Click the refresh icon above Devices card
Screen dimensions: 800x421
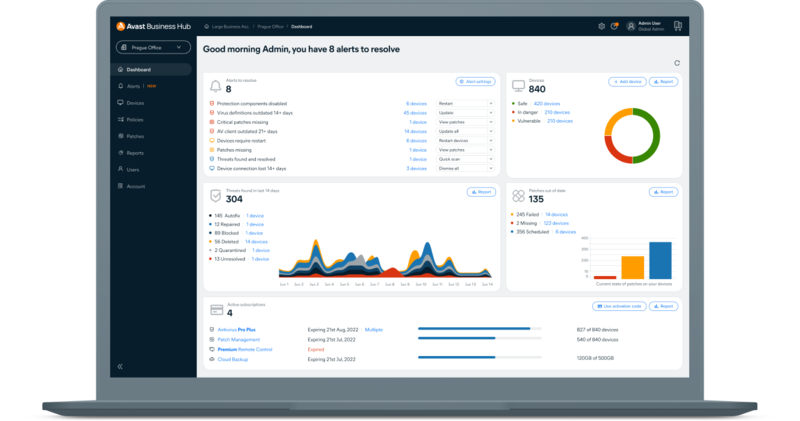click(x=677, y=63)
